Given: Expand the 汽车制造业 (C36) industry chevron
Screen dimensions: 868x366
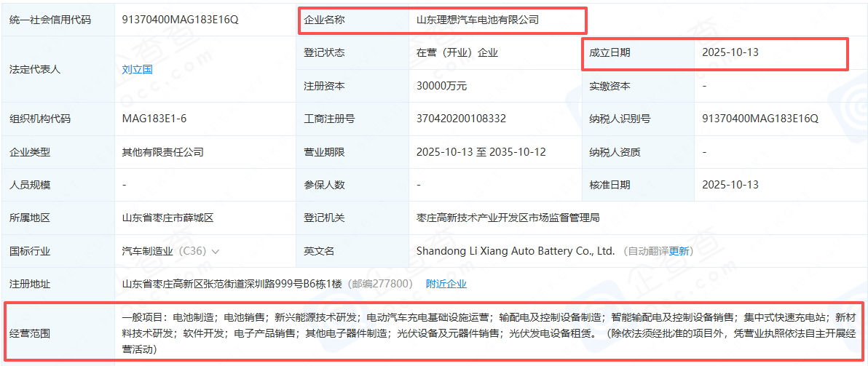Looking at the screenshot, I should pyautogui.click(x=216, y=252).
